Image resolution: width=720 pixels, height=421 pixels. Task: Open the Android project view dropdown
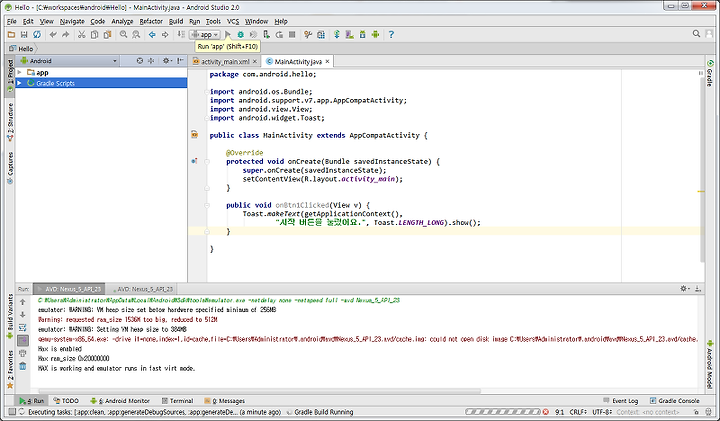tap(69, 61)
